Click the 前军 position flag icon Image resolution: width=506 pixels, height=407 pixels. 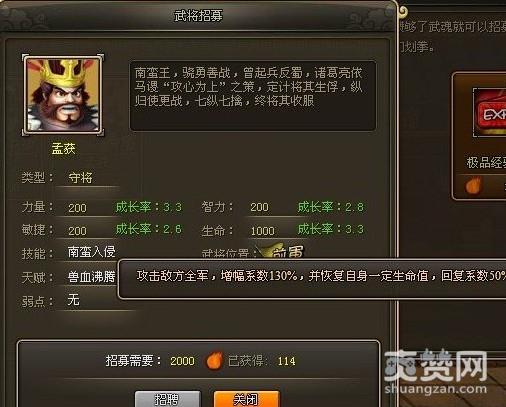[281, 251]
